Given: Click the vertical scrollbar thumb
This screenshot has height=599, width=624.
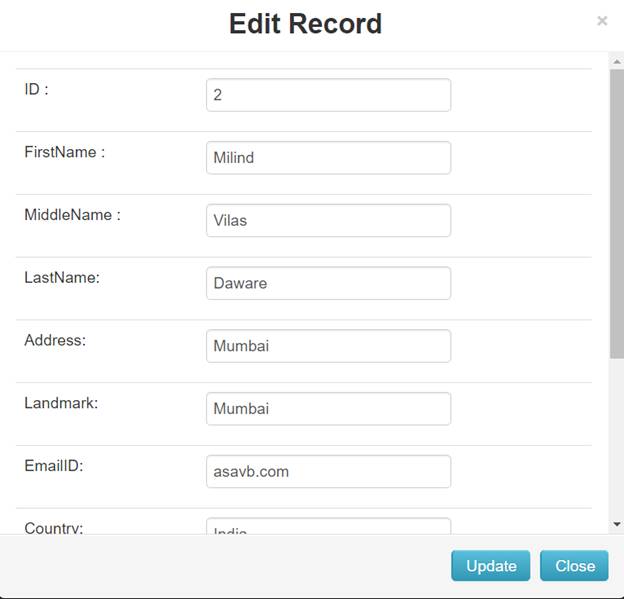Looking at the screenshot, I should [616, 210].
